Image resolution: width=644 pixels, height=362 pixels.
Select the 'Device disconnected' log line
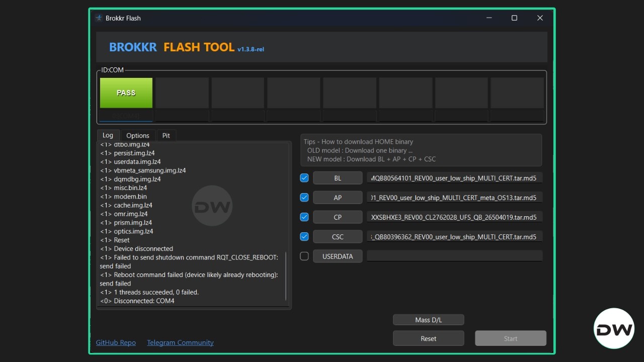point(136,248)
